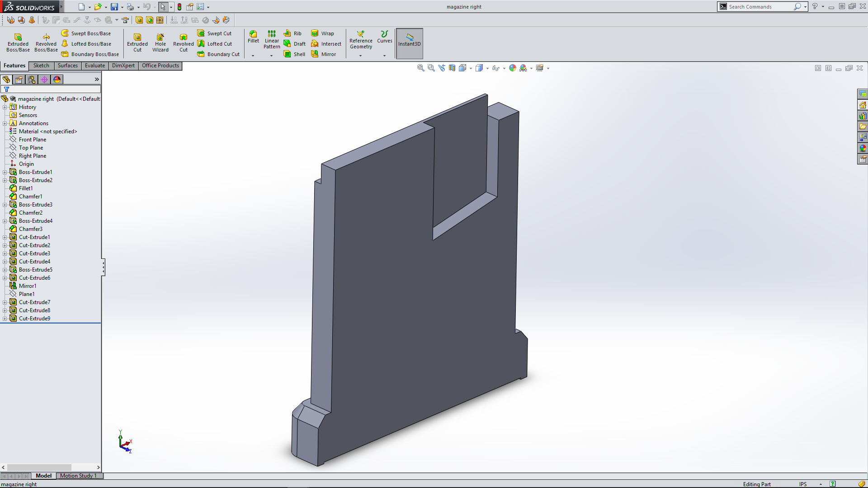Image resolution: width=868 pixels, height=488 pixels.
Task: Select Cut-Extrude9 in the feature tree
Action: click(x=34, y=319)
